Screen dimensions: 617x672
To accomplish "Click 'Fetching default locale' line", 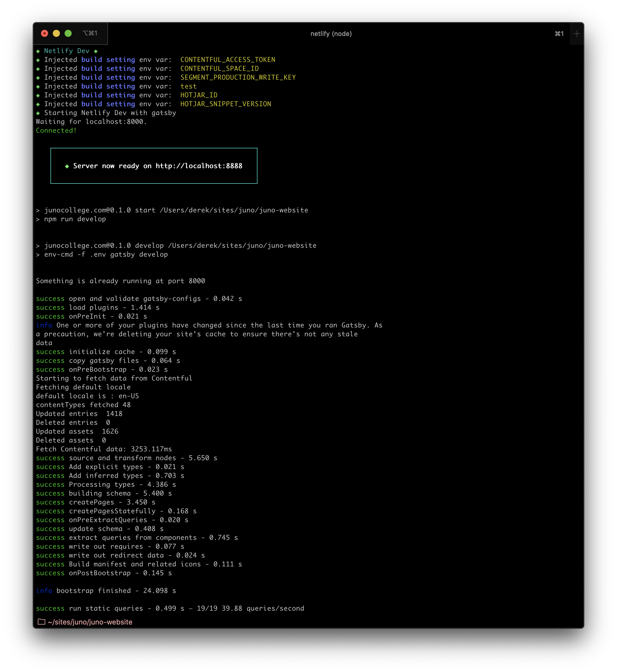I will point(83,387).
